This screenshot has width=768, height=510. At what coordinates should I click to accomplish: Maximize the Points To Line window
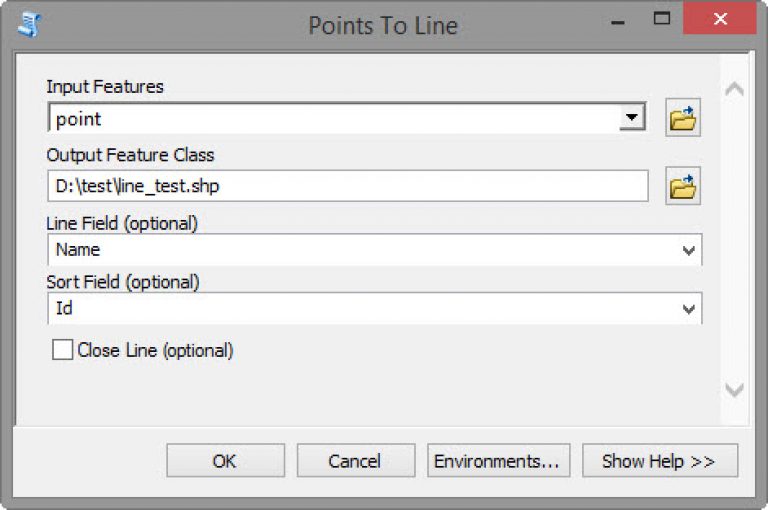tap(662, 19)
